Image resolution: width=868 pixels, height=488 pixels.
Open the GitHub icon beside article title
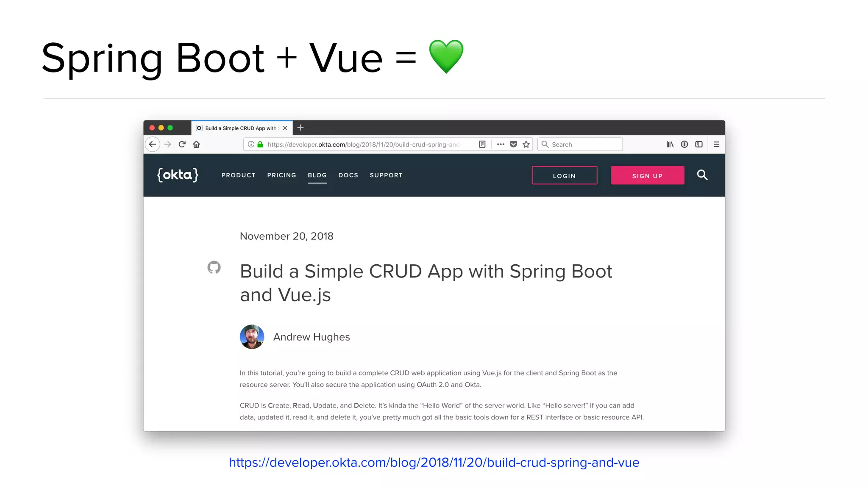pos(214,267)
